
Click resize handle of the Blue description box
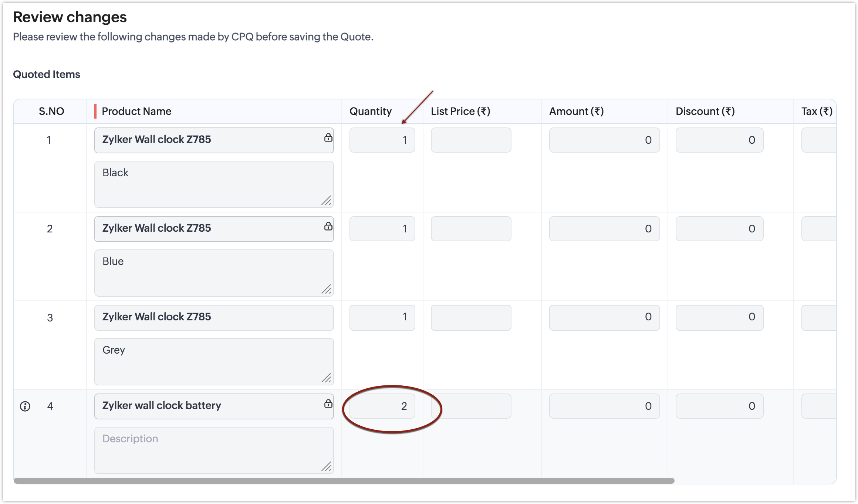[327, 289]
